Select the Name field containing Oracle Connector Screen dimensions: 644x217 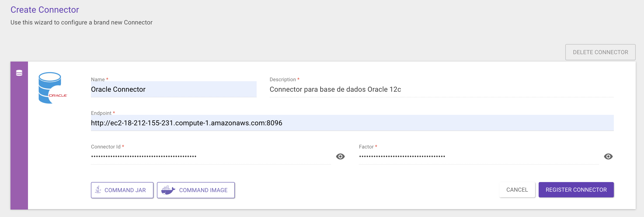point(174,89)
